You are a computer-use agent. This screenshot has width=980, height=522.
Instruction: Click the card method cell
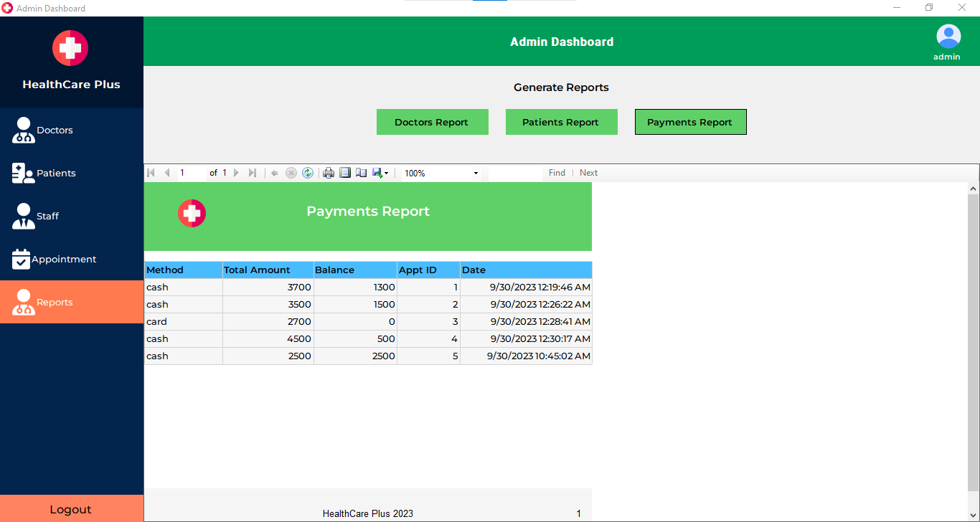coord(184,321)
